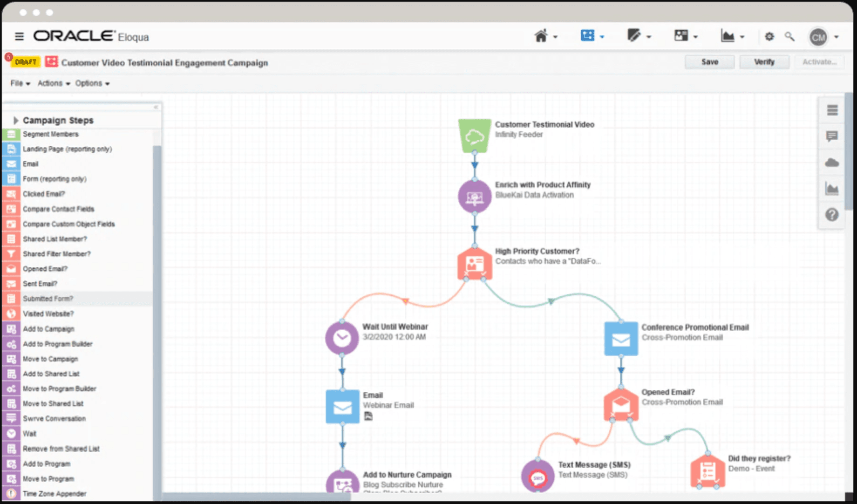Open the search magnifier icon
Viewport: 857px width, 504px height.
coord(789,36)
